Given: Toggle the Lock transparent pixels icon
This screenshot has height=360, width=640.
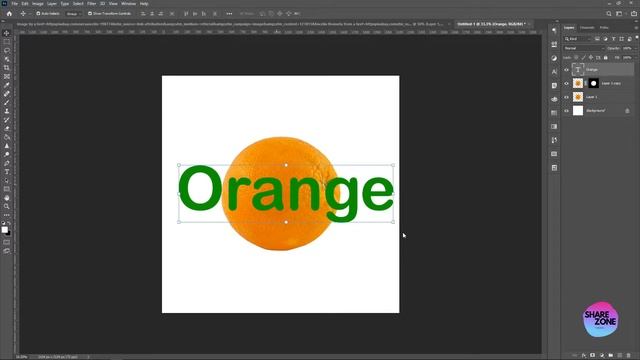Looking at the screenshot, I should point(576,58).
